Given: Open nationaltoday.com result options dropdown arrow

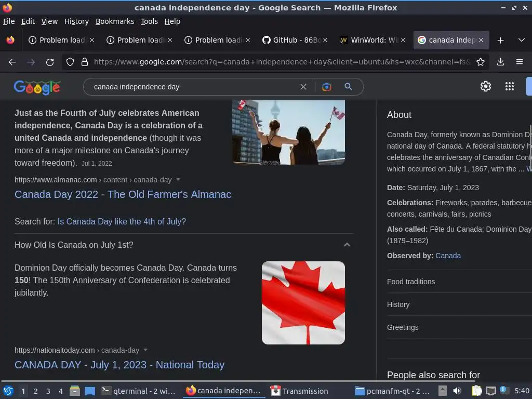Looking at the screenshot, I should [x=145, y=350].
